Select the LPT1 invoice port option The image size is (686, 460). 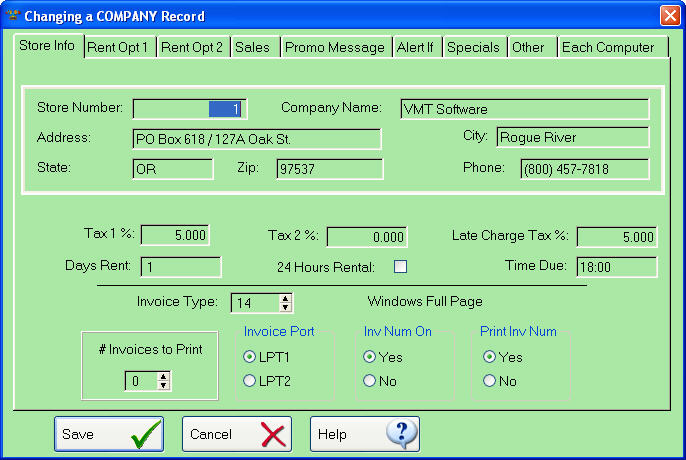pos(250,356)
